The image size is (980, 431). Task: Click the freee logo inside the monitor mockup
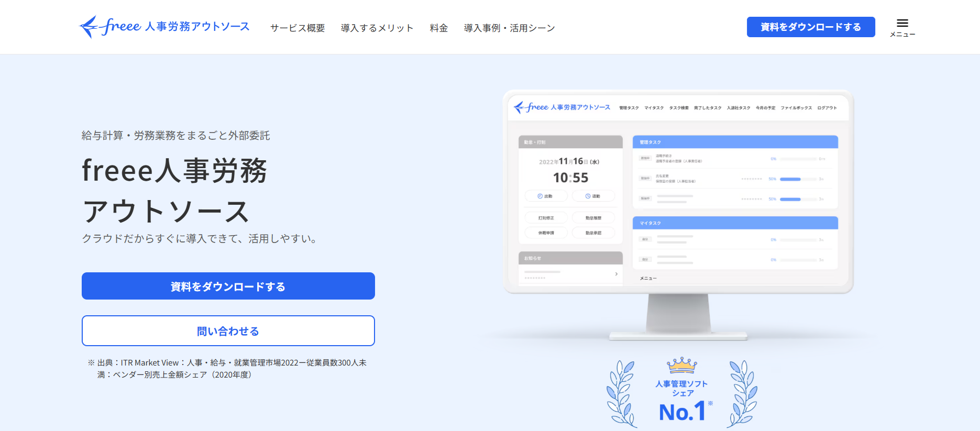click(563, 107)
